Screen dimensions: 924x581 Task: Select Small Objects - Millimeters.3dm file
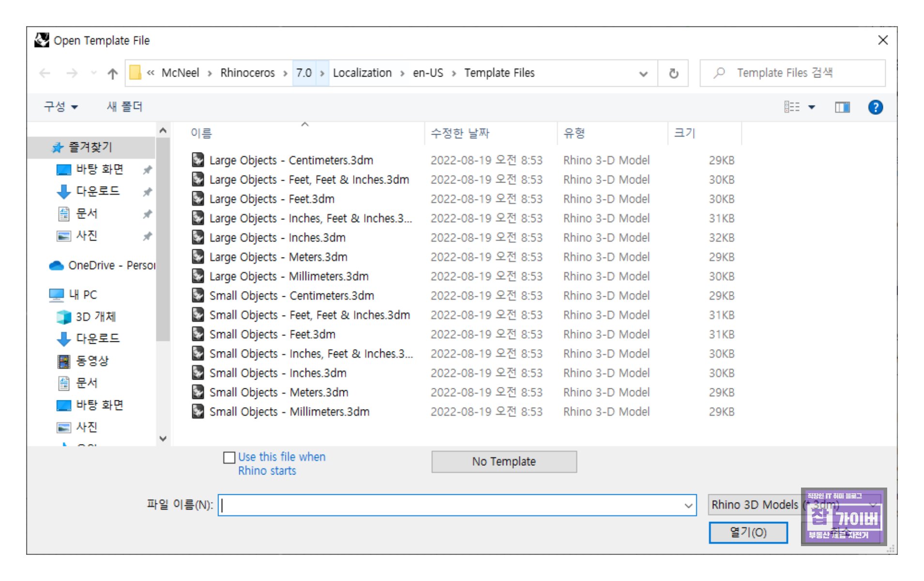(289, 412)
